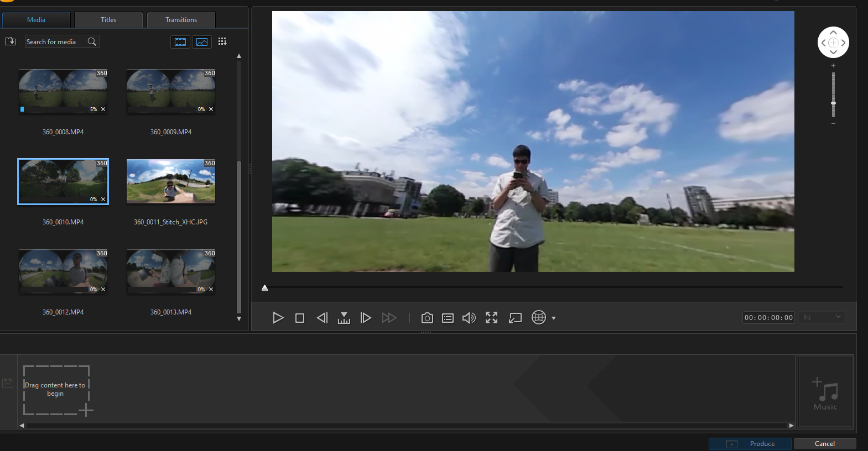The image size is (868, 451).
Task: Click the media library scroll up arrow
Action: point(239,56)
